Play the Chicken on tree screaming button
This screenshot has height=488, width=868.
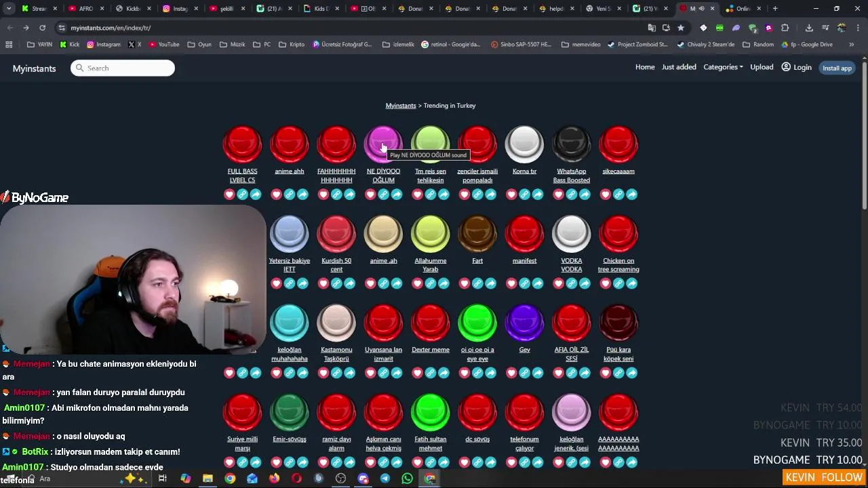(618, 234)
